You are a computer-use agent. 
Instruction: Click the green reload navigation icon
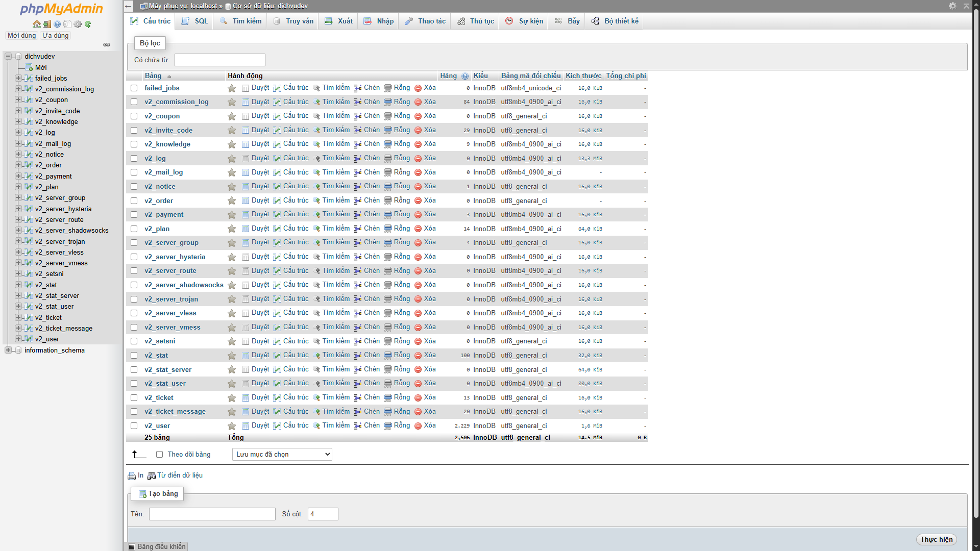pyautogui.click(x=88, y=24)
